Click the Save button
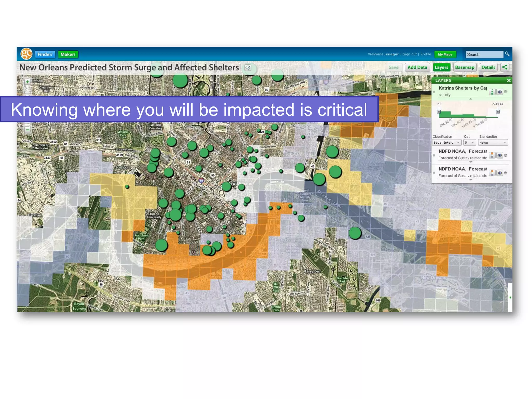The image size is (532, 399). (x=393, y=67)
